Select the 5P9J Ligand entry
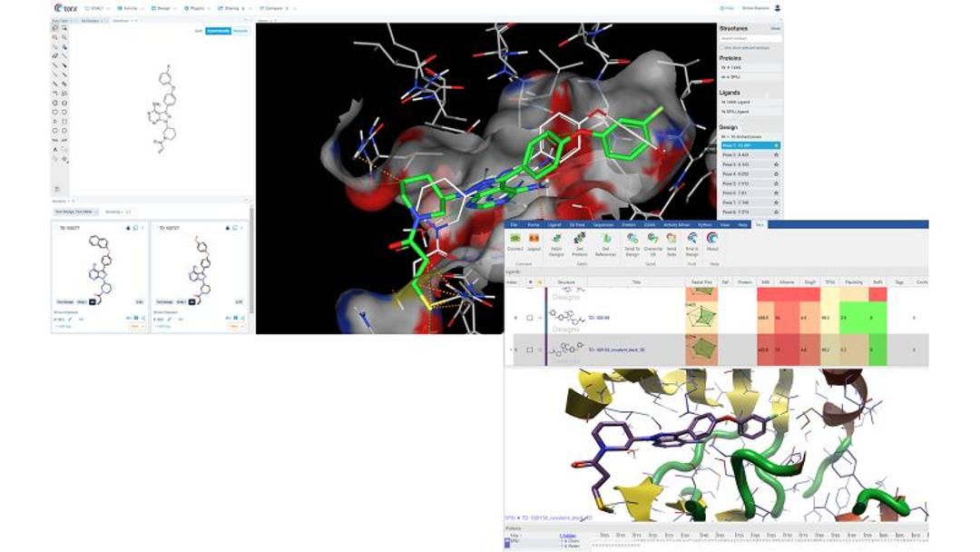Viewport: 980px width, 552px height. click(750, 112)
